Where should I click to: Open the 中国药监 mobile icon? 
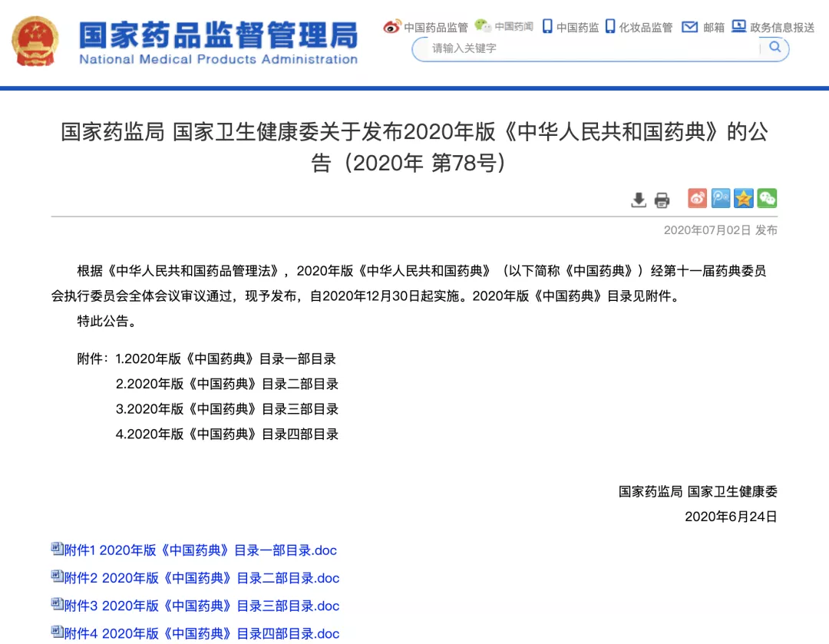tap(548, 26)
